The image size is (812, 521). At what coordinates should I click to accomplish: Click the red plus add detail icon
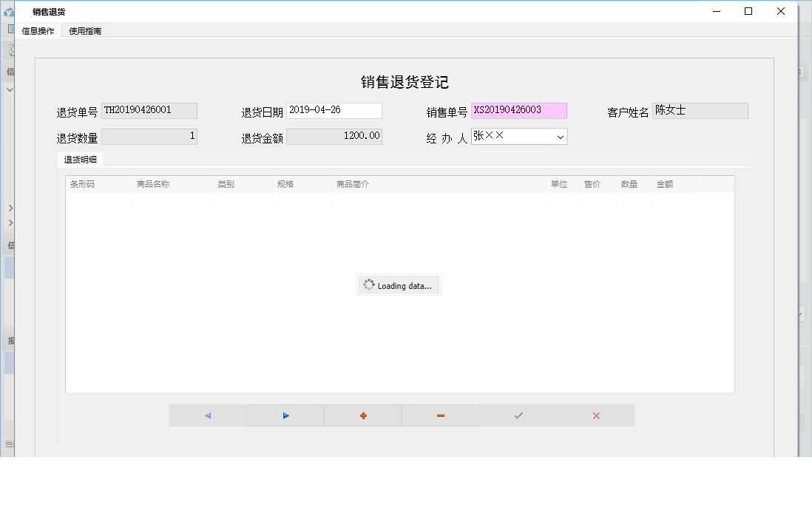click(362, 415)
